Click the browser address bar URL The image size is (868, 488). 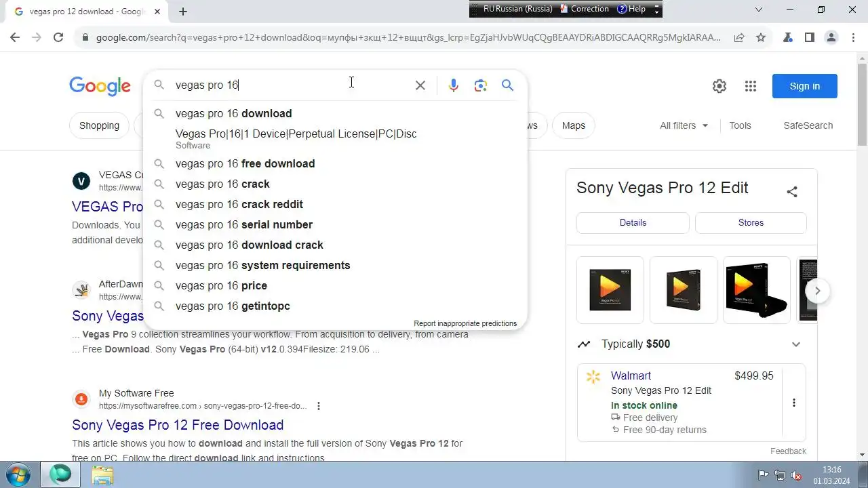(x=408, y=37)
